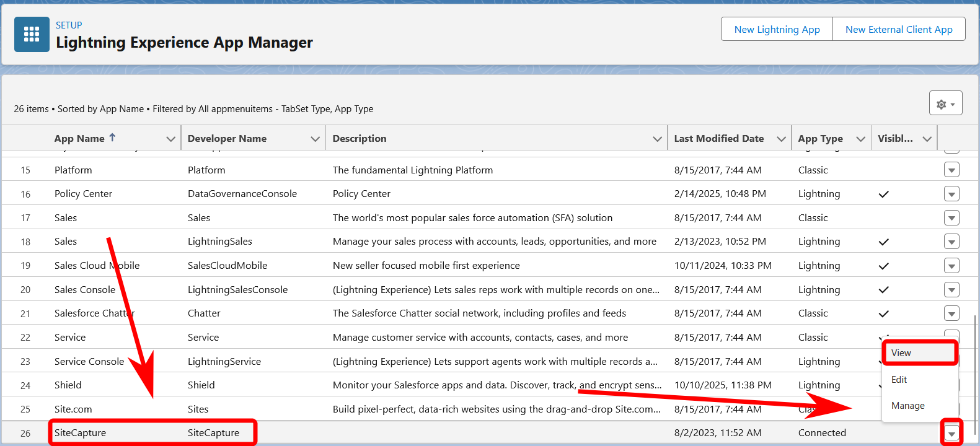Screen dimensions: 980x446
Task: Click 'New seller focused mobile first experience' description
Action: [x=426, y=266]
